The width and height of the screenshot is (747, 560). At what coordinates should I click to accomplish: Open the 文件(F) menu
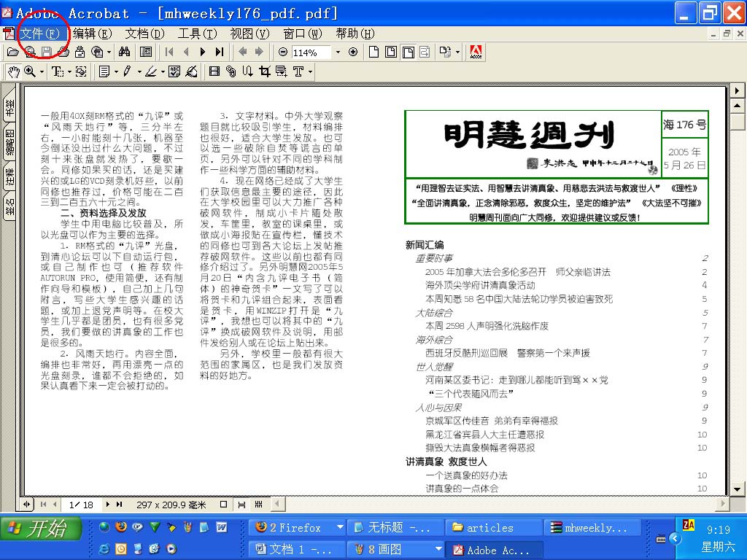(39, 34)
